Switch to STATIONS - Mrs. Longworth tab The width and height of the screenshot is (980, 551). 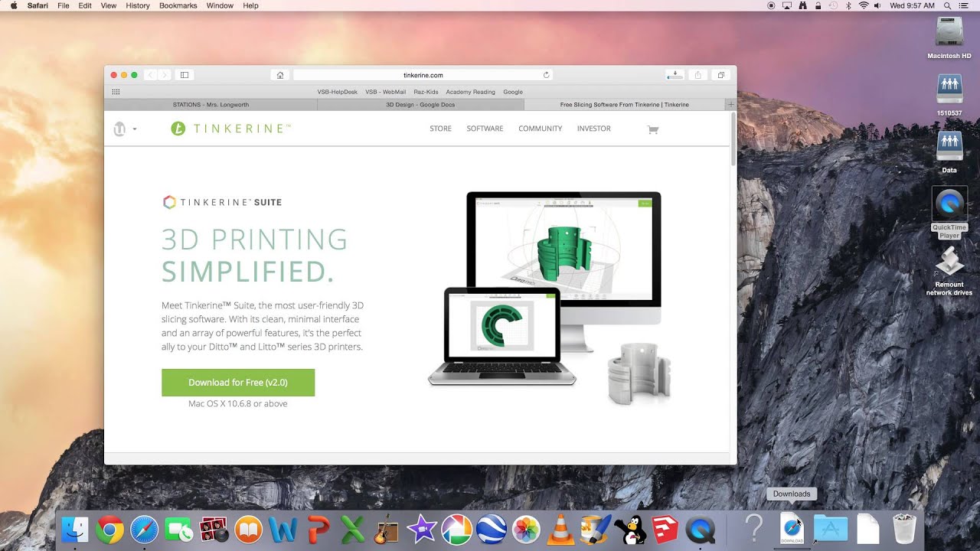[211, 105]
